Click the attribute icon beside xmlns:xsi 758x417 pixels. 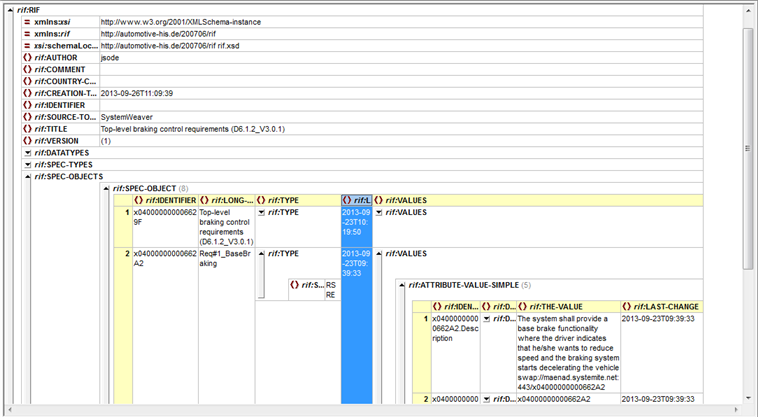pos(27,22)
